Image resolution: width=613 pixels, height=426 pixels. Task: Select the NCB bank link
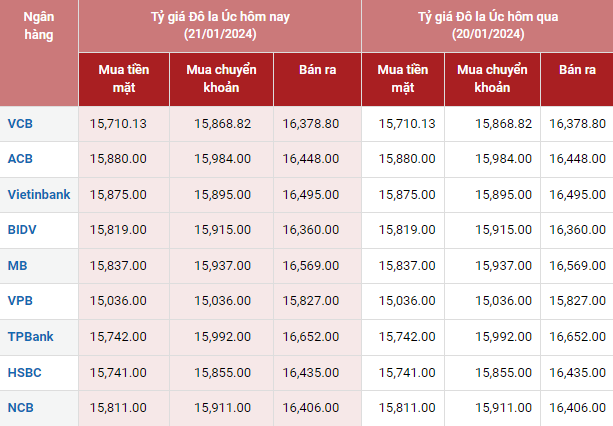(20, 408)
